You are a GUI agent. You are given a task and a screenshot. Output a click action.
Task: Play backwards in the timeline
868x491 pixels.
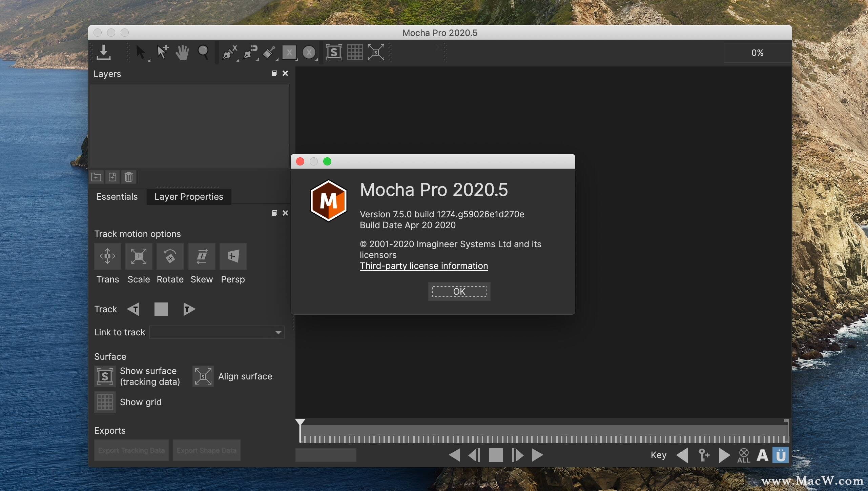pos(454,455)
